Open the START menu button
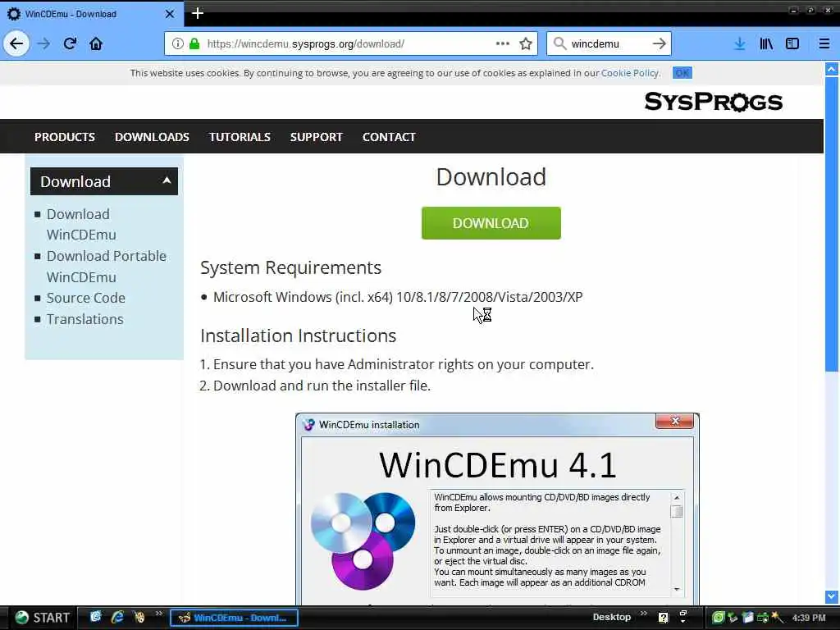This screenshot has width=840, height=630. point(42,618)
